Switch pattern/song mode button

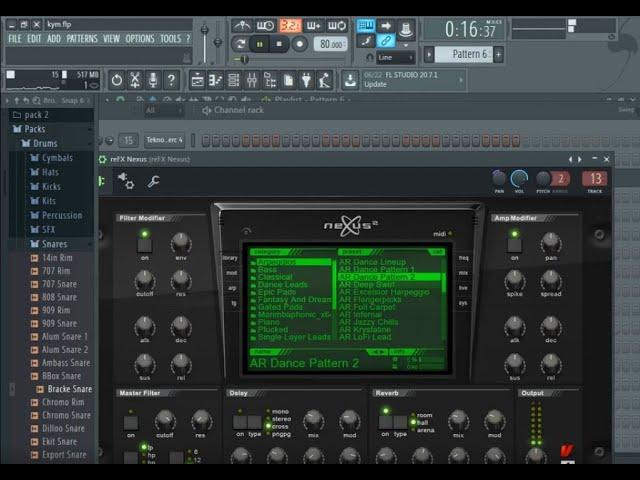click(241, 44)
